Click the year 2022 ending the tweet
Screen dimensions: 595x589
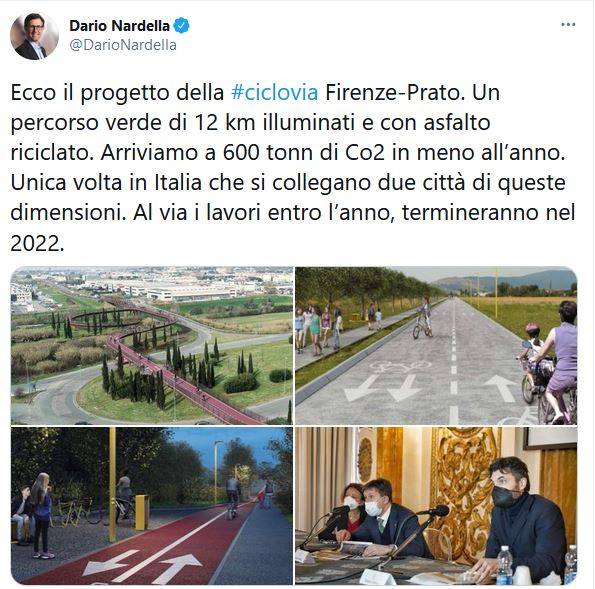tap(37, 243)
